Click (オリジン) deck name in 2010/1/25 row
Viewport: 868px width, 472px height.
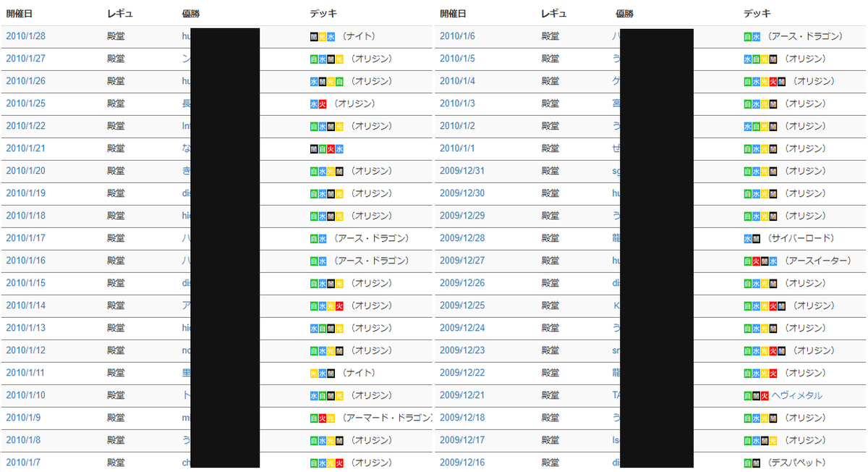point(355,104)
